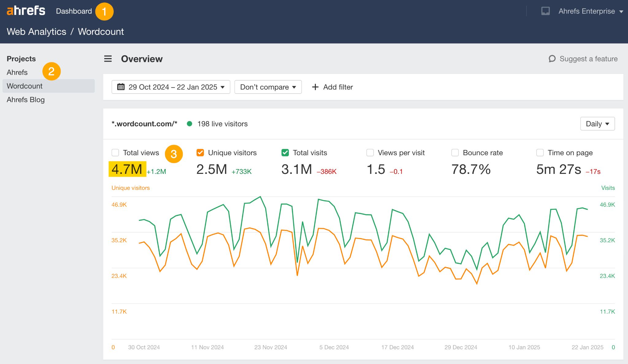Uncheck the Unique visitors checkbox
Viewport: 628px width, 364px height.
(200, 152)
